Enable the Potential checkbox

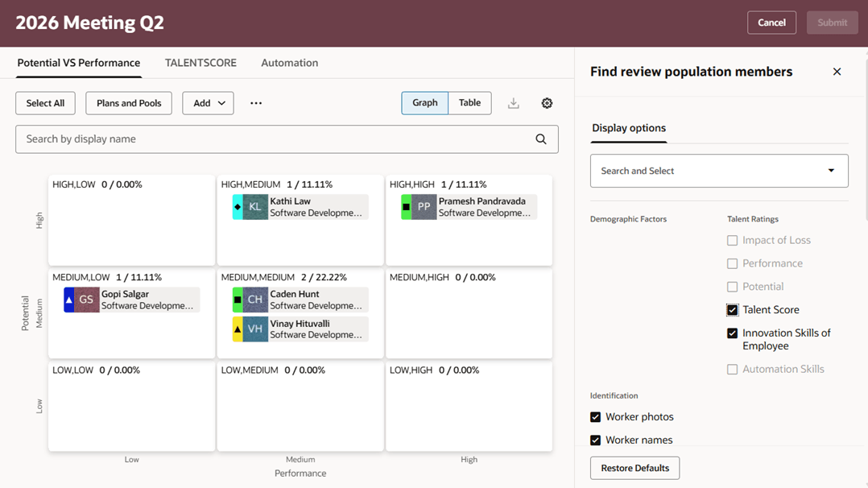click(733, 287)
